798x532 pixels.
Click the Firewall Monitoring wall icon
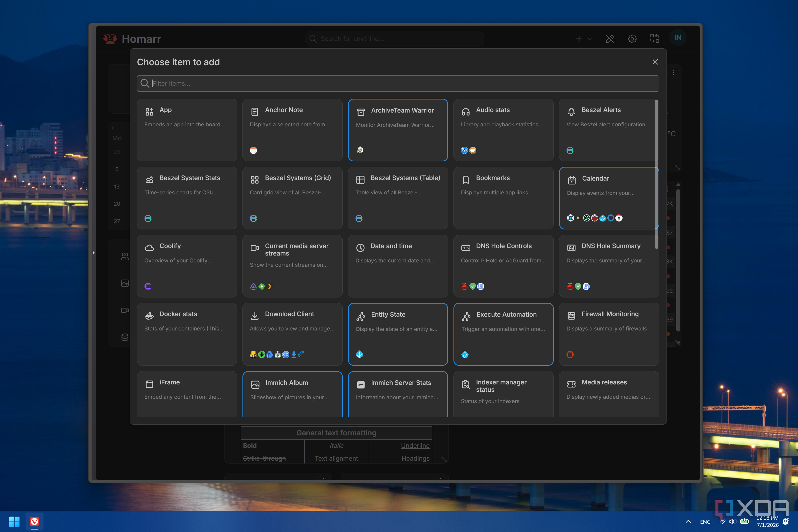(571, 316)
